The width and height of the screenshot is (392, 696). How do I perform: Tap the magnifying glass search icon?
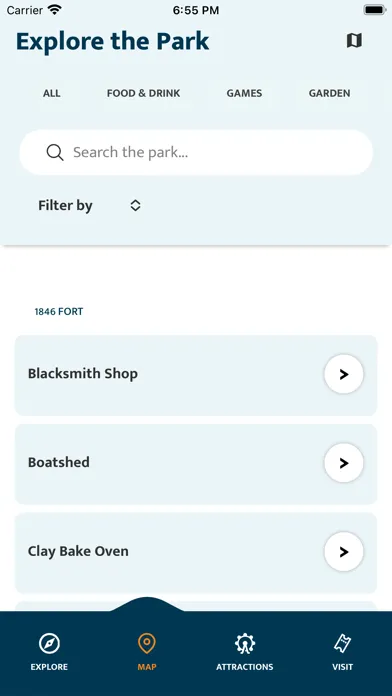tap(55, 153)
